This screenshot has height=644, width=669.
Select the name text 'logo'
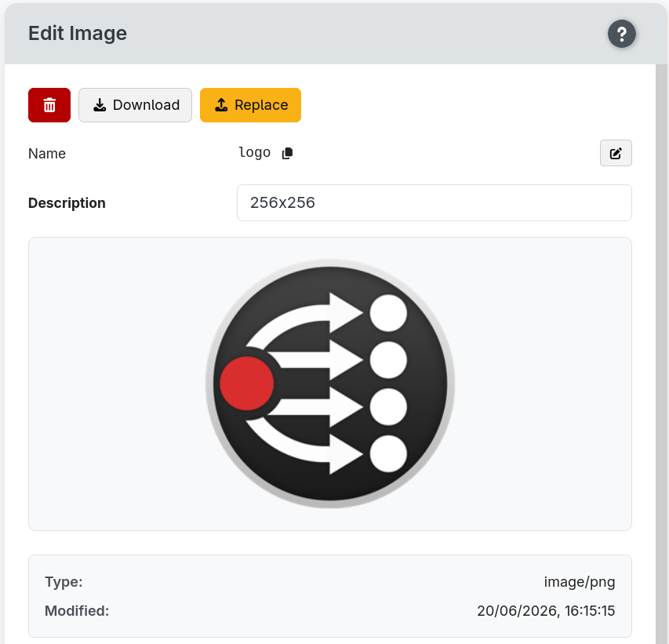tap(255, 152)
